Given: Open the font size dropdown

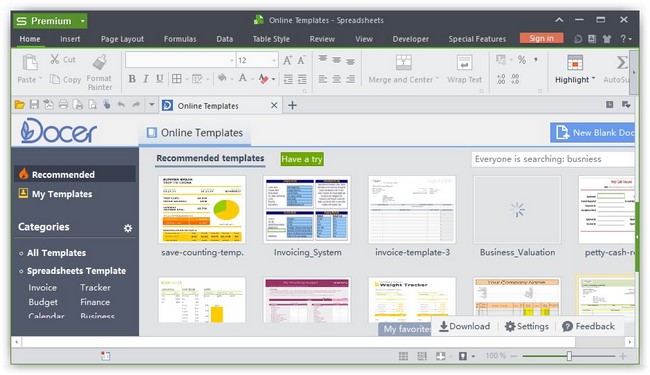Looking at the screenshot, I should click(274, 60).
